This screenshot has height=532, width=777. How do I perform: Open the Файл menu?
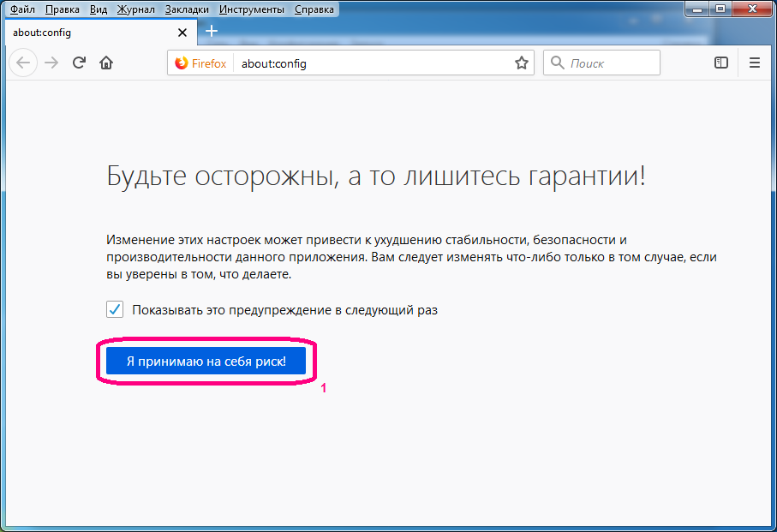(22, 10)
